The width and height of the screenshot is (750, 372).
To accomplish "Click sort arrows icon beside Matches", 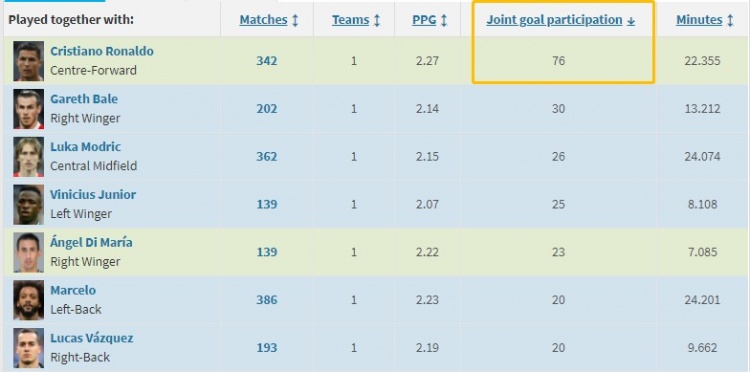I will pos(295,21).
